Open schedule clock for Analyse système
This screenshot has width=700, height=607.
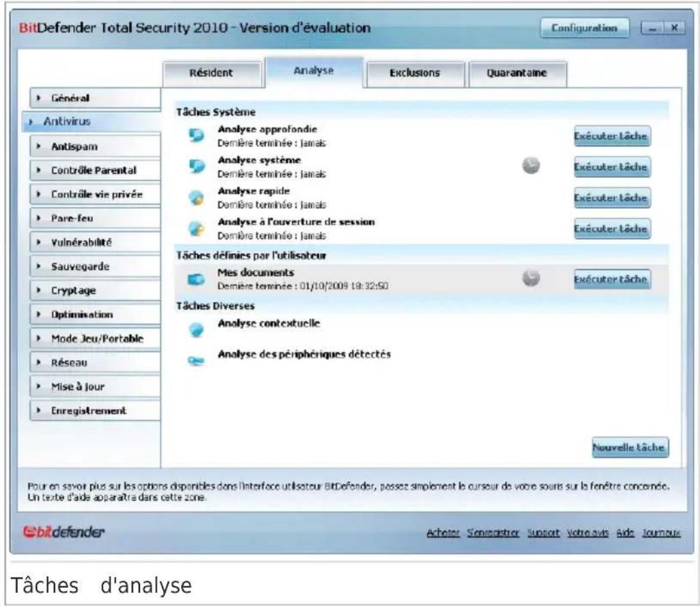pyautogui.click(x=531, y=166)
